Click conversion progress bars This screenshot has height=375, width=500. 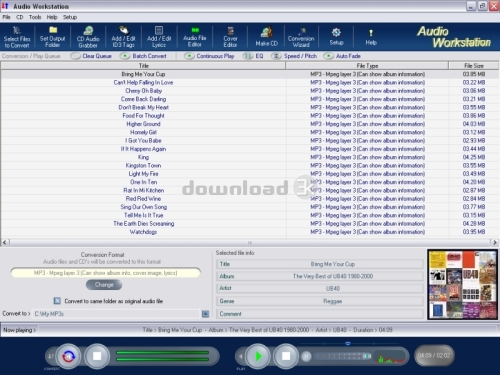point(162,356)
